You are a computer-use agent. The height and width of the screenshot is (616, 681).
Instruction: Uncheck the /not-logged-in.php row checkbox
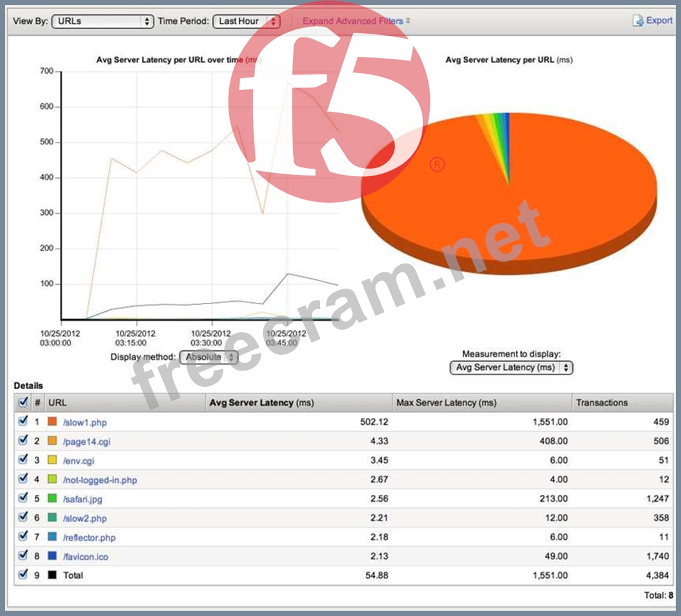coord(23,479)
